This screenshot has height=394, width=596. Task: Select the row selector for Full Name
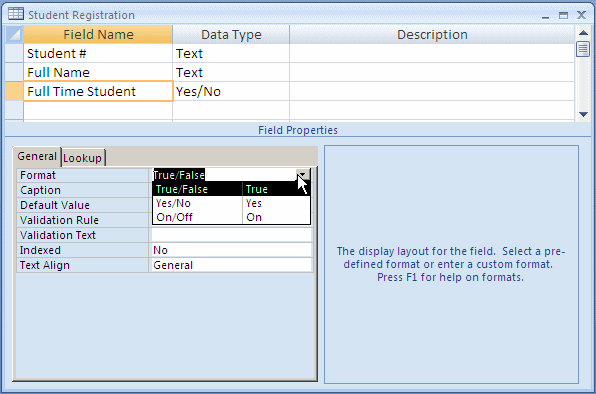click(14, 73)
